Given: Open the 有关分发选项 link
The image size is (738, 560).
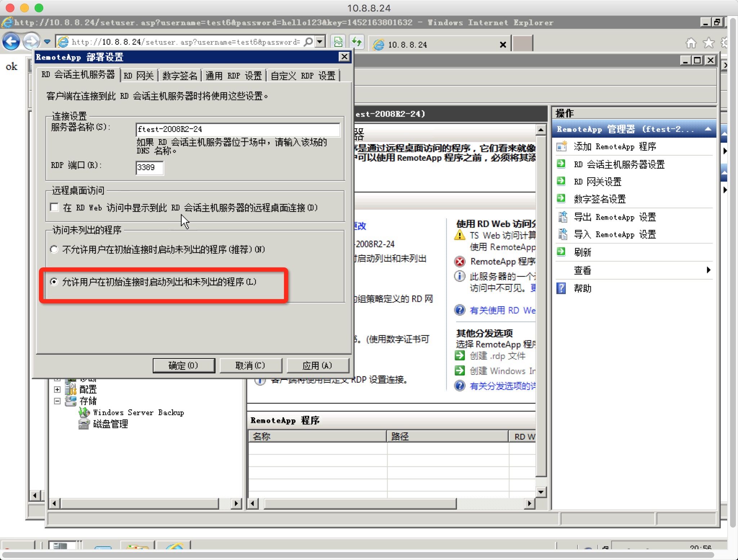Looking at the screenshot, I should pos(502,386).
